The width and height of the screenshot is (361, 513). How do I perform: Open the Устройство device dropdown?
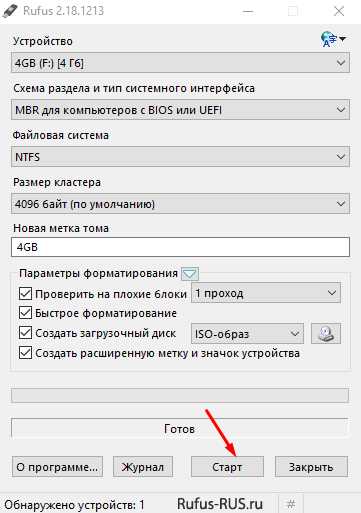pyautogui.click(x=180, y=63)
